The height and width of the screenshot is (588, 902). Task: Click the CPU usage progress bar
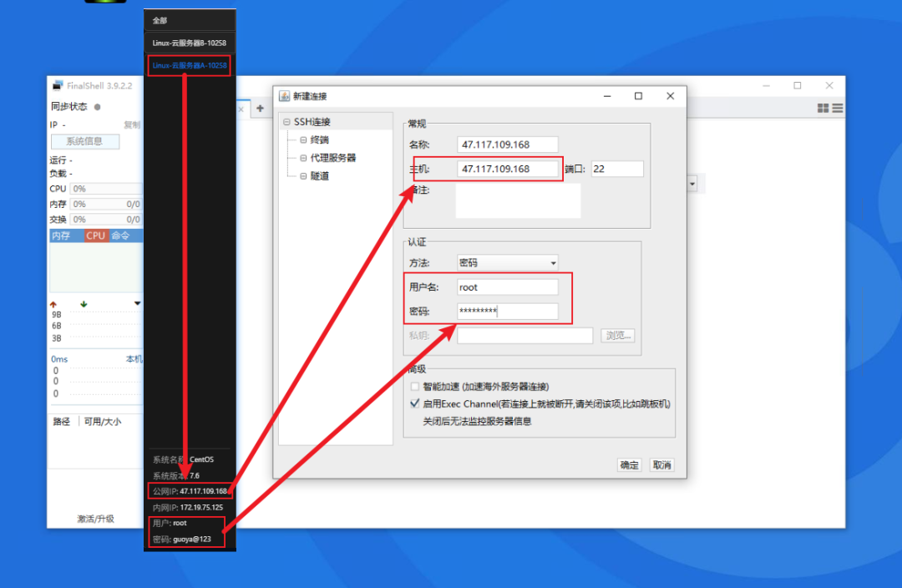[106, 189]
